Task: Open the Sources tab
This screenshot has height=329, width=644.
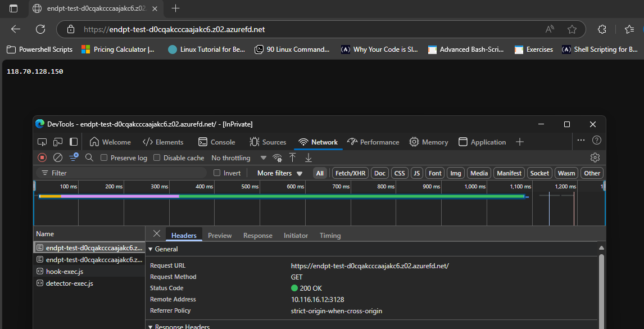Action: pos(268,142)
